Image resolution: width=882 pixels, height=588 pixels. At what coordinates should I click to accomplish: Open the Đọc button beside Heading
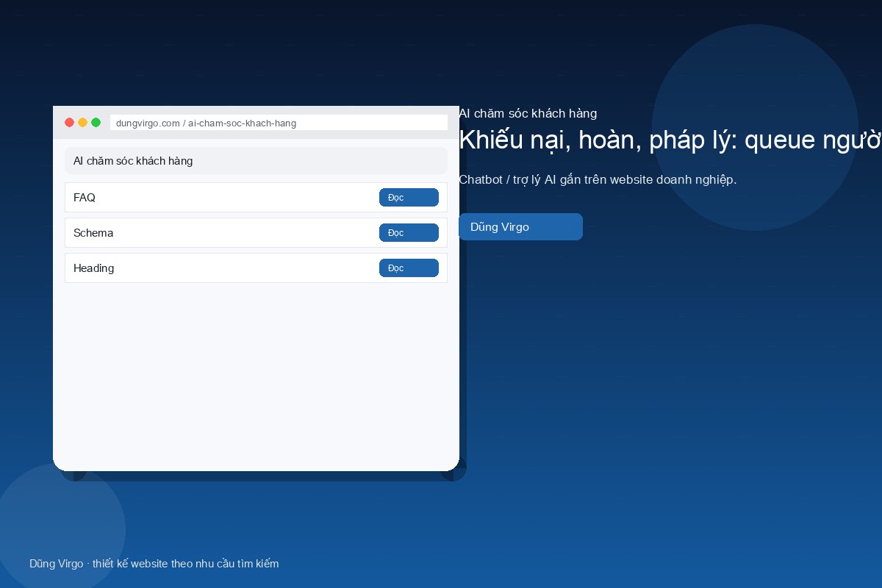point(409,268)
